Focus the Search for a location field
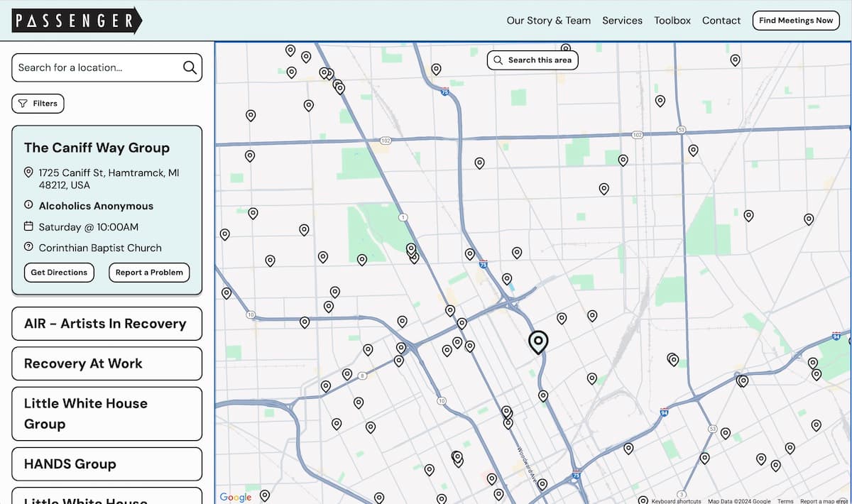Screen dimensions: 852x504 96,67
